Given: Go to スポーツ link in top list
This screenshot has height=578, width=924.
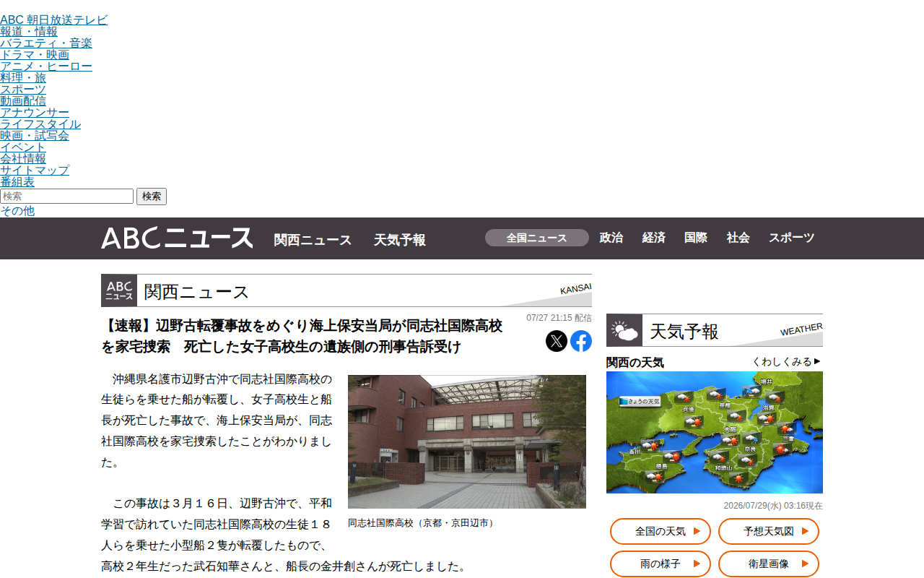Looking at the screenshot, I should pyautogui.click(x=23, y=89).
